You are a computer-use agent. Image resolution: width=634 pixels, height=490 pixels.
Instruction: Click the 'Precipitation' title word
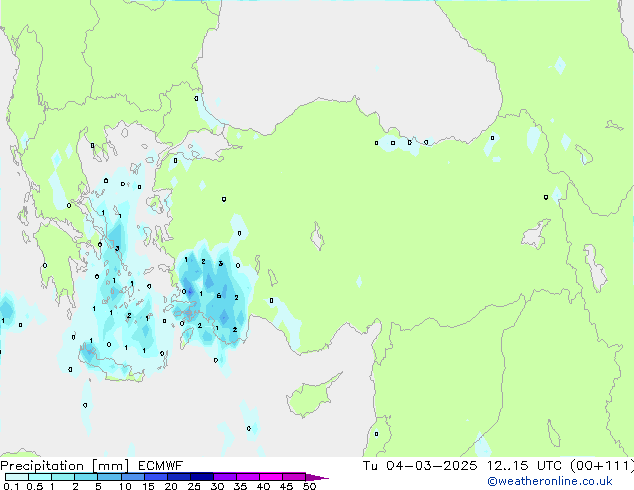(x=42, y=466)
